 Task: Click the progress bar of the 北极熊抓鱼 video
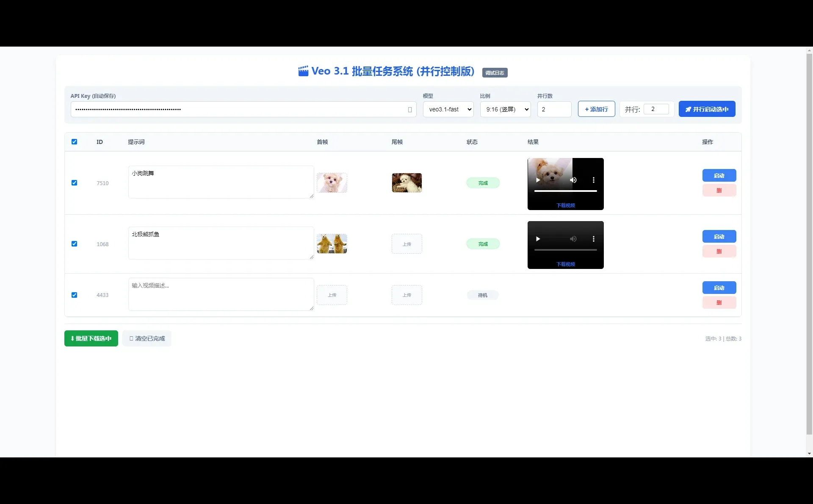tap(565, 249)
